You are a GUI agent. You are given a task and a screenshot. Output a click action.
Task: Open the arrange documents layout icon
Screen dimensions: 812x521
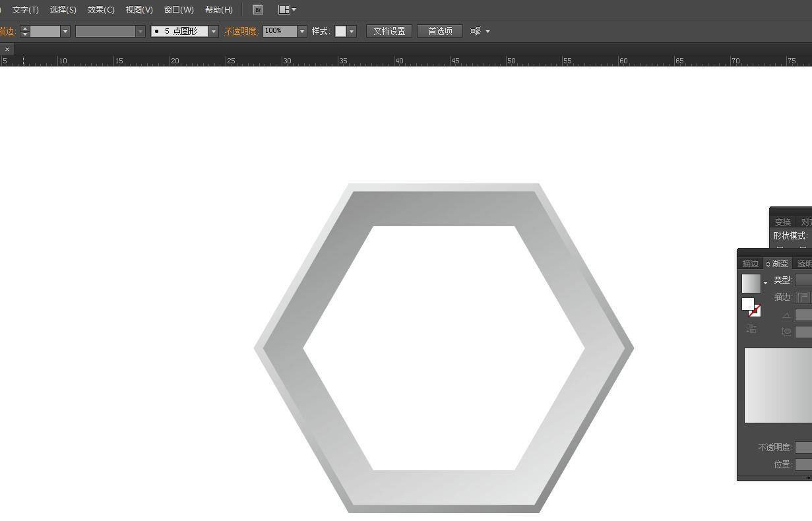pyautogui.click(x=284, y=10)
